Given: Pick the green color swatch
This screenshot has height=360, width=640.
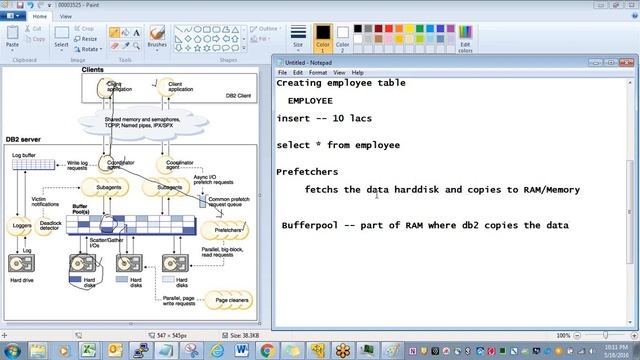Looking at the screenshot, I should coord(420,29).
